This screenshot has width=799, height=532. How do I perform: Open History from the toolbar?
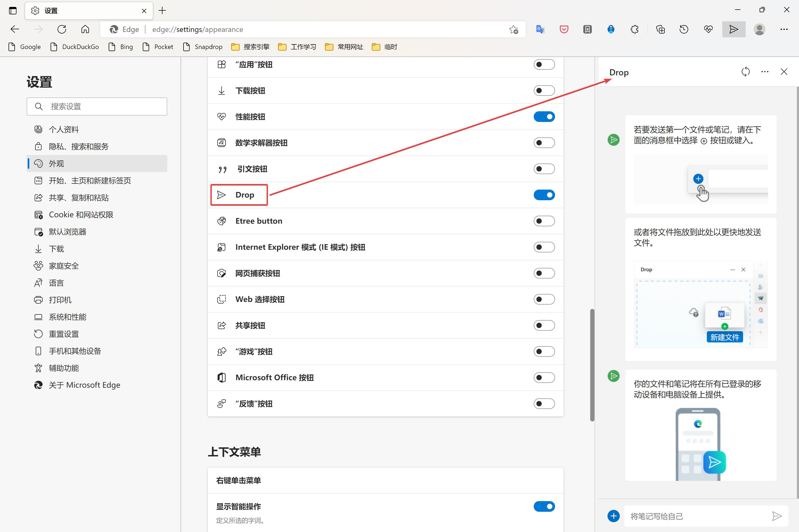[x=684, y=30]
